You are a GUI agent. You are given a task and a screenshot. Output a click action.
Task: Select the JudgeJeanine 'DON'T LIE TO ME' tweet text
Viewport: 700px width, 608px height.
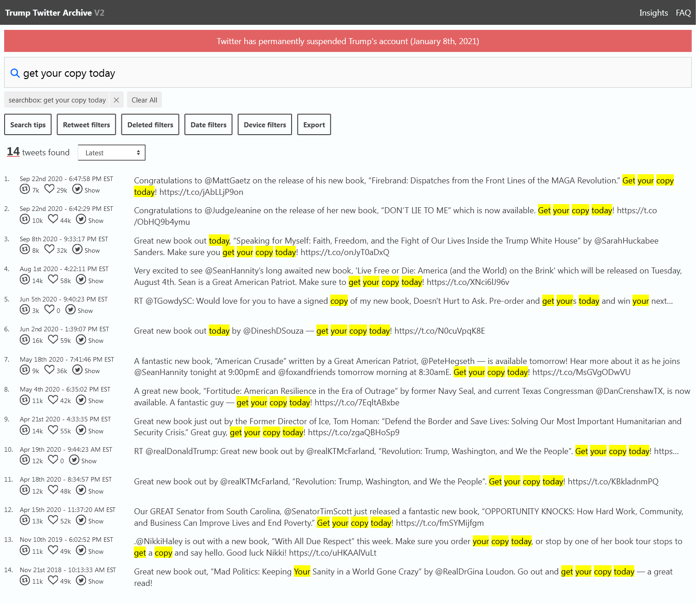tap(396, 216)
